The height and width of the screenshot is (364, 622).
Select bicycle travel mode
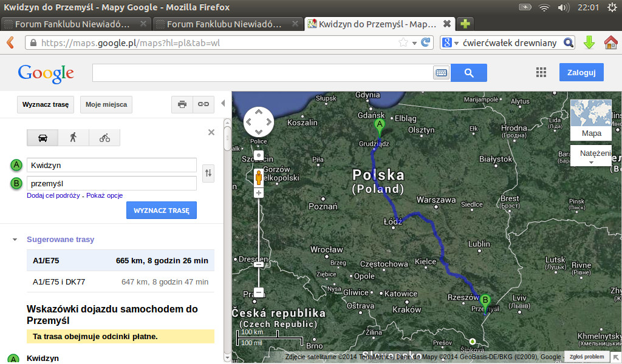pyautogui.click(x=104, y=138)
